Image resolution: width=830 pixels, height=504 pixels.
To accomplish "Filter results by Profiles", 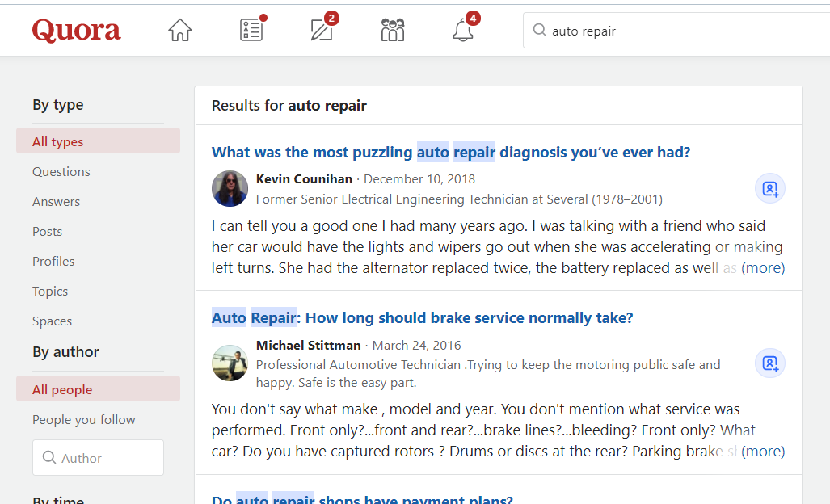I will [53, 261].
